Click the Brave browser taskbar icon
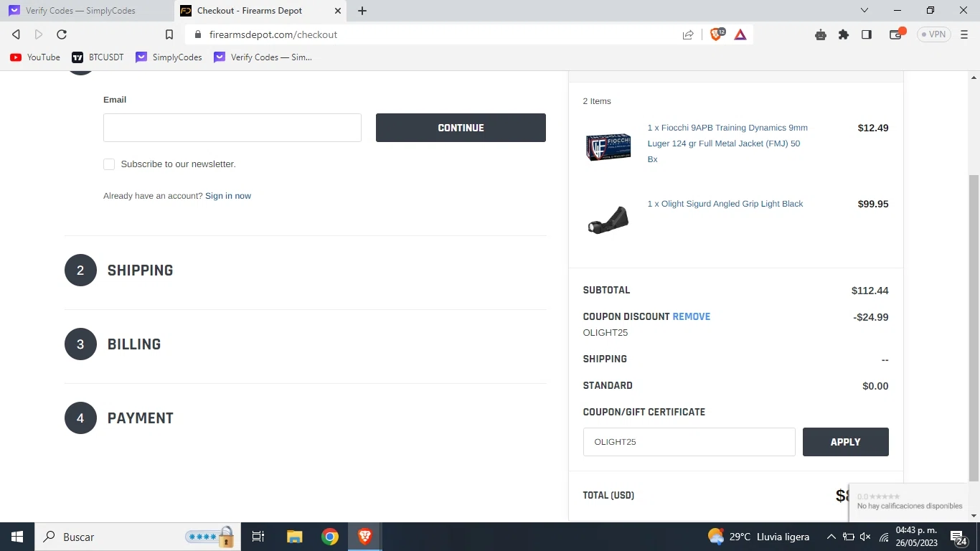The image size is (980, 551). coord(365,537)
